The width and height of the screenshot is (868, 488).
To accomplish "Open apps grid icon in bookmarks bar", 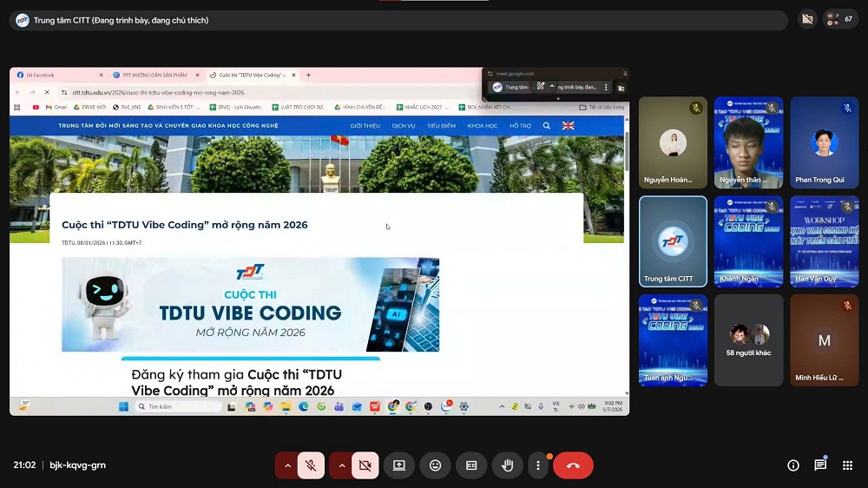I will tap(17, 107).
